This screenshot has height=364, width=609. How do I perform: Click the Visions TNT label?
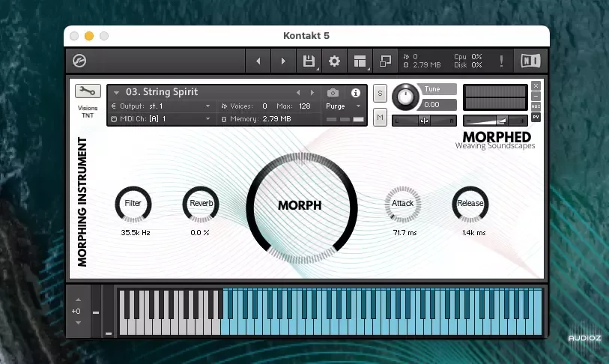pos(88,112)
